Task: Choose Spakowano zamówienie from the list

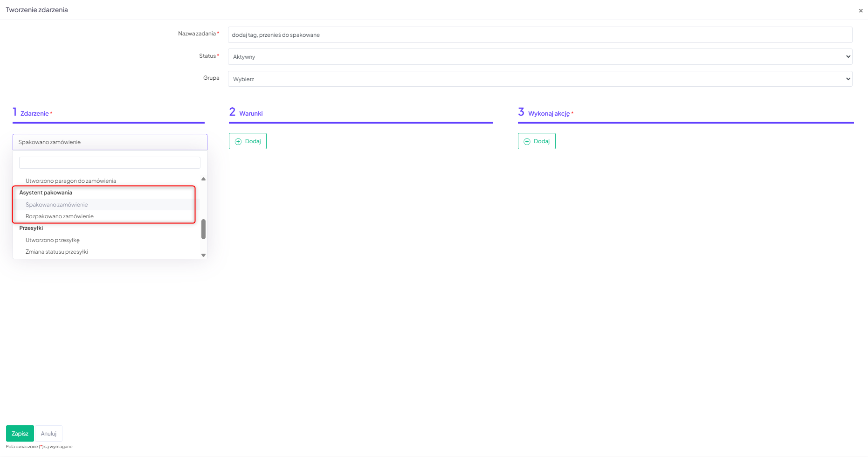Action: pos(57,205)
